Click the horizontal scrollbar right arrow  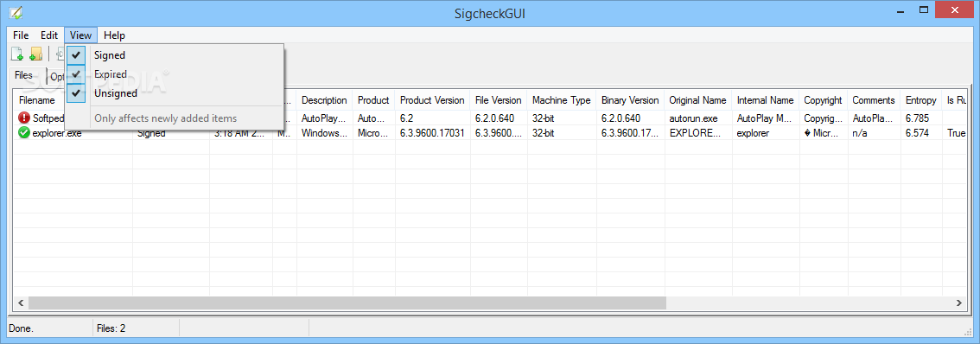click(959, 303)
